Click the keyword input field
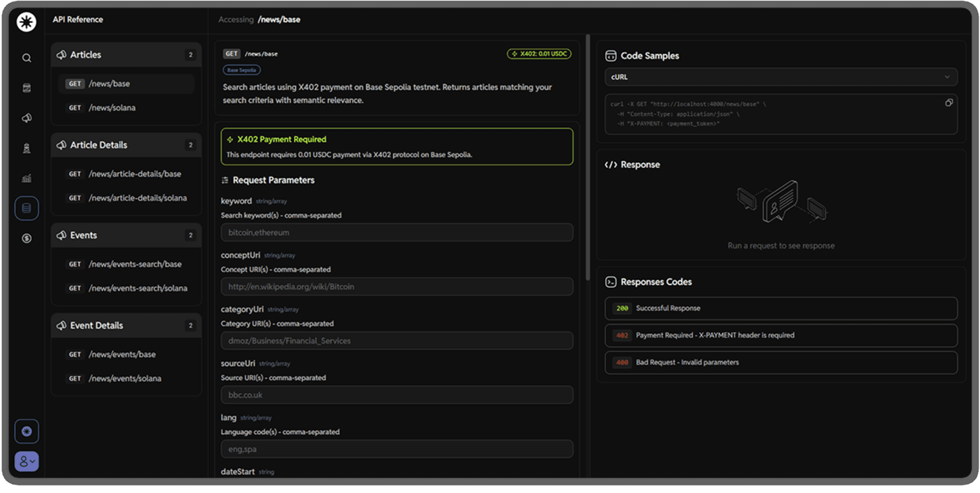 (396, 232)
